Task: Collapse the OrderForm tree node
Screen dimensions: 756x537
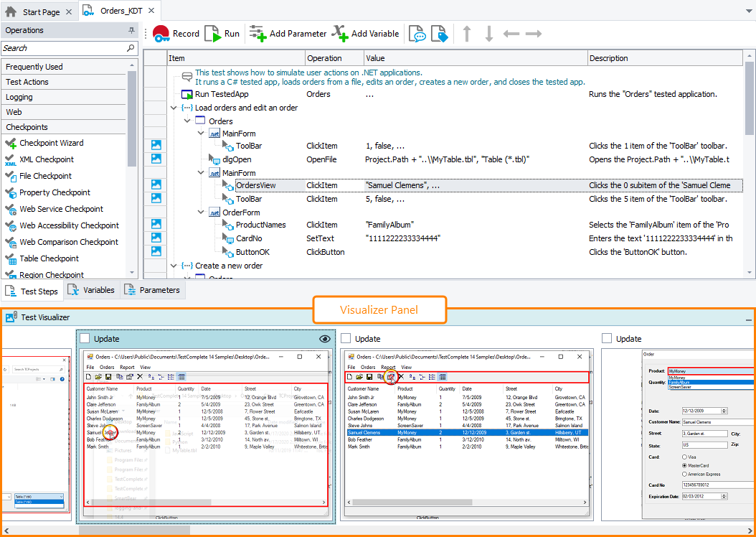Action: pyautogui.click(x=202, y=213)
